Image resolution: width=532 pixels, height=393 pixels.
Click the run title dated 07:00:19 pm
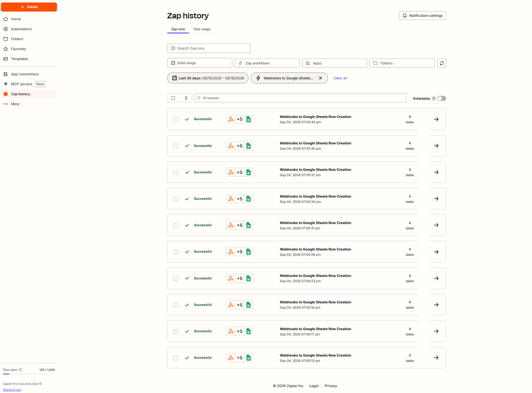point(315,302)
